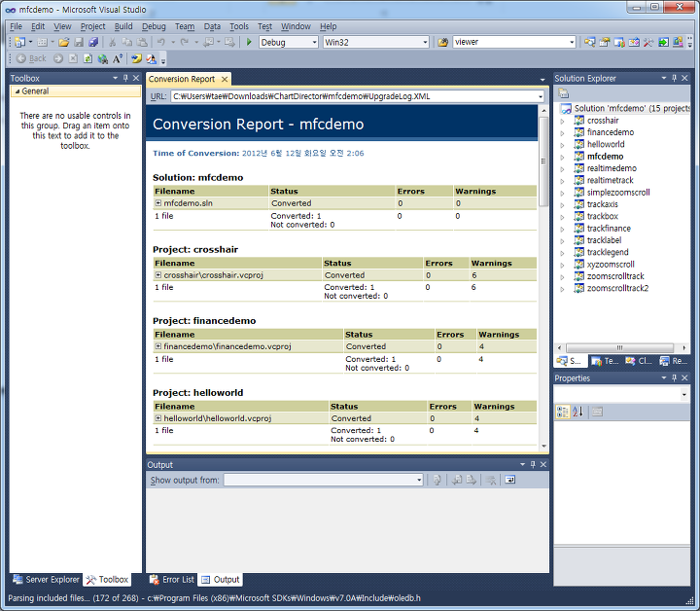Click the Font Size 'A' icon
The width and height of the screenshot is (700, 611).
click(118, 58)
